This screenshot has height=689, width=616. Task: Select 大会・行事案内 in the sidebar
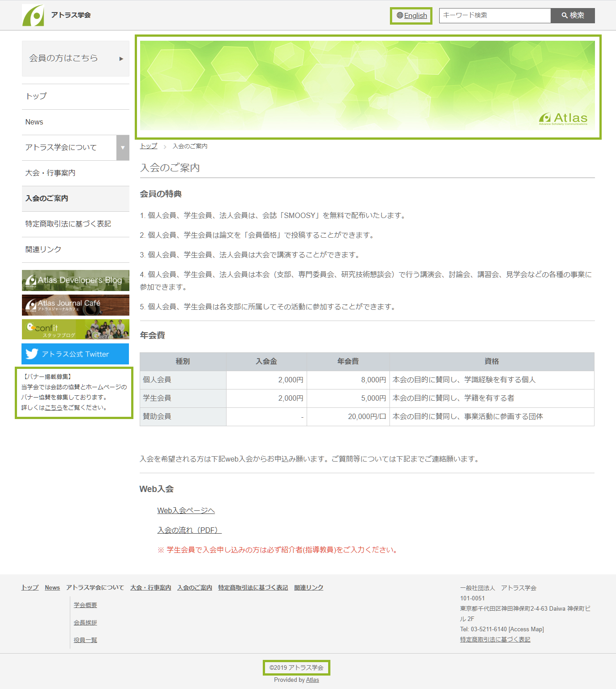tap(50, 173)
